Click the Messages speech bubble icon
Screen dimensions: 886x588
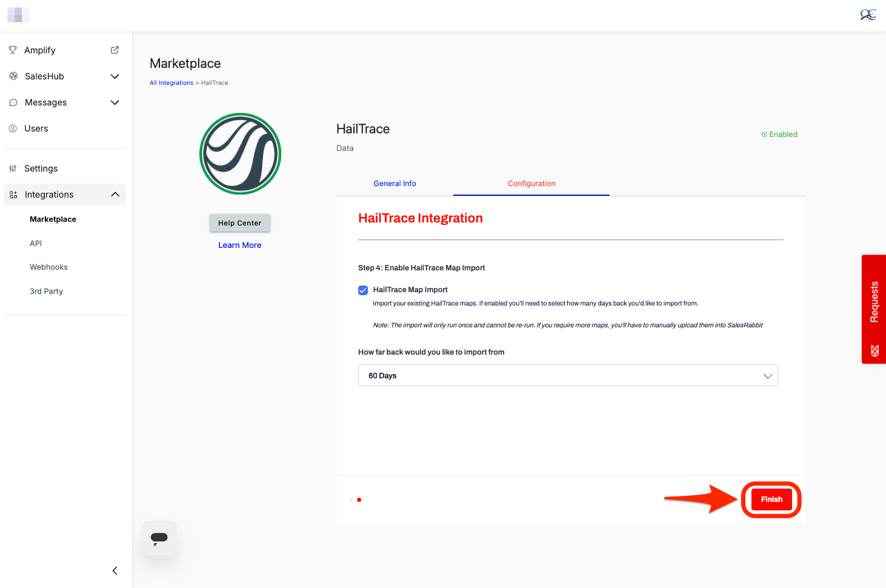13,102
